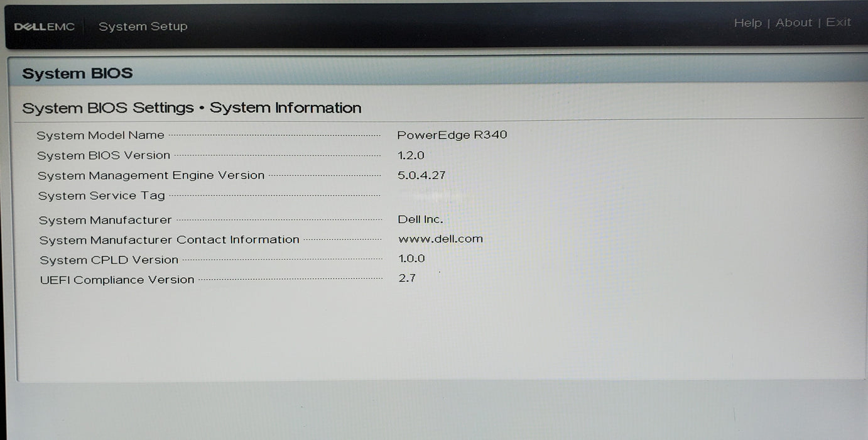Select System Management Engine Version label
This screenshot has width=868, height=440.
click(x=151, y=175)
